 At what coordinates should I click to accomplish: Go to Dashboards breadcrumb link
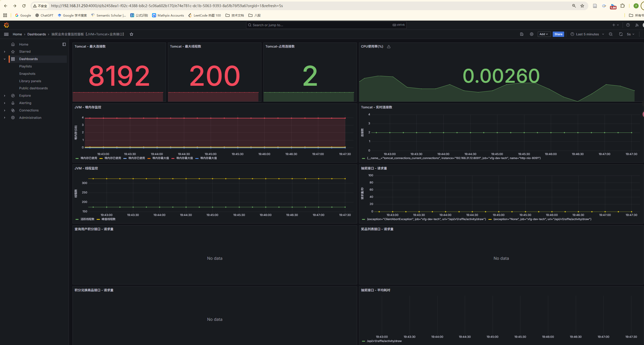click(37, 34)
